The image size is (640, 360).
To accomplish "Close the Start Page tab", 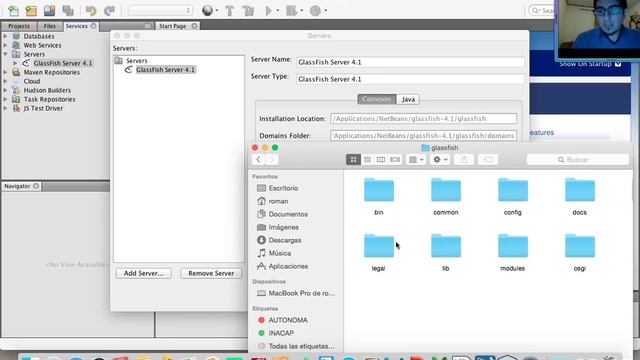I will click(195, 26).
